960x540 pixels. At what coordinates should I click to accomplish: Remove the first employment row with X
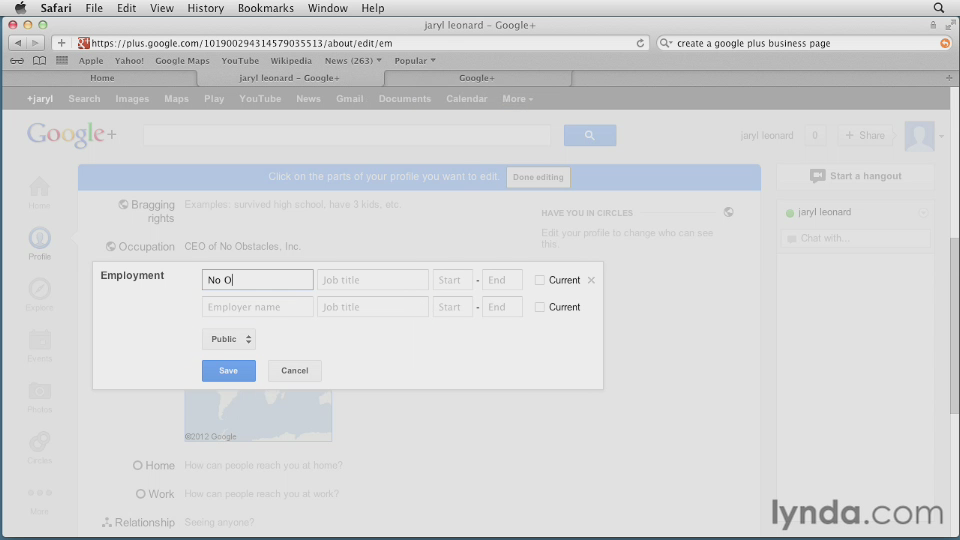(x=591, y=280)
